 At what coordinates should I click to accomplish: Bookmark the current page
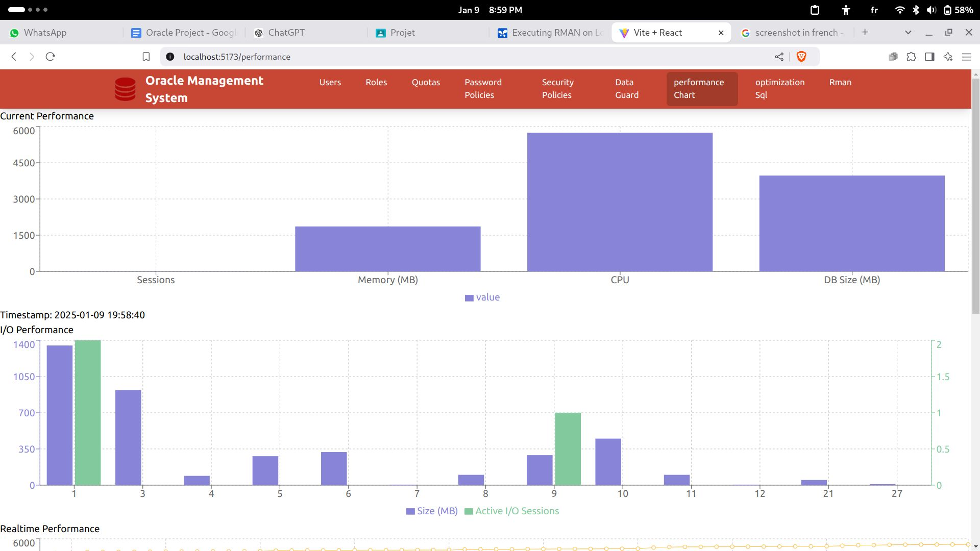coord(146,57)
